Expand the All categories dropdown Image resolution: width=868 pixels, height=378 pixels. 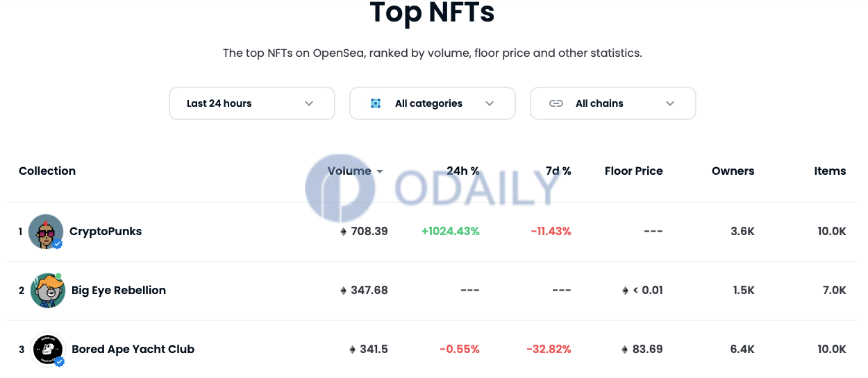click(433, 103)
